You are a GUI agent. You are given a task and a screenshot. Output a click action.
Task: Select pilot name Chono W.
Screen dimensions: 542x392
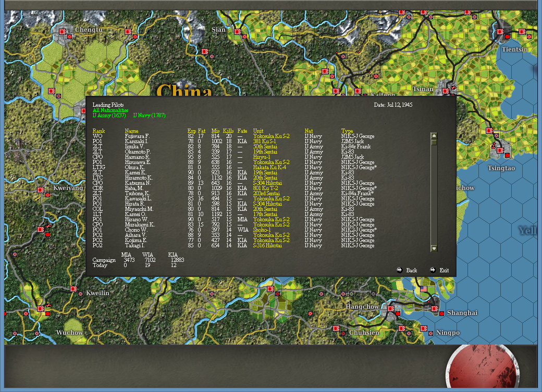click(136, 230)
